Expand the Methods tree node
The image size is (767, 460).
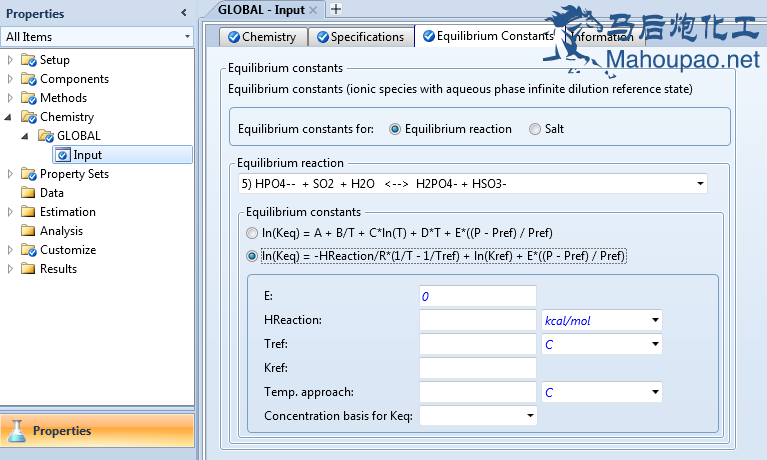[x=10, y=98]
